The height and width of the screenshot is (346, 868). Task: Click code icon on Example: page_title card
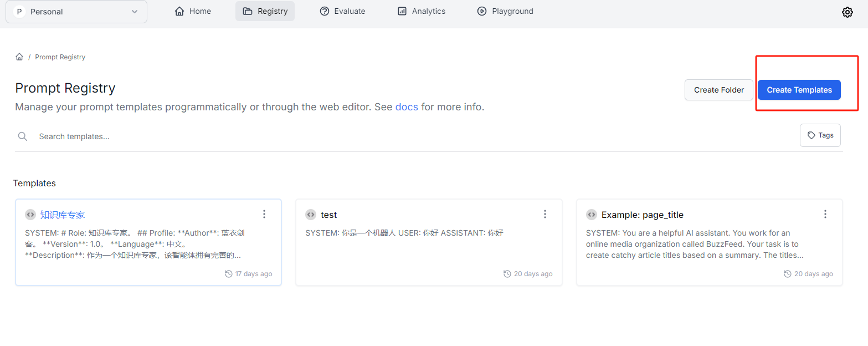(592, 215)
